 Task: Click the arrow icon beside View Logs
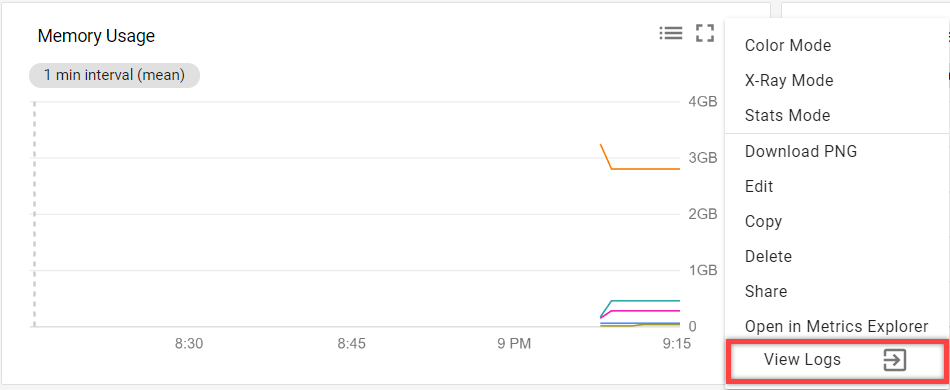tap(894, 360)
